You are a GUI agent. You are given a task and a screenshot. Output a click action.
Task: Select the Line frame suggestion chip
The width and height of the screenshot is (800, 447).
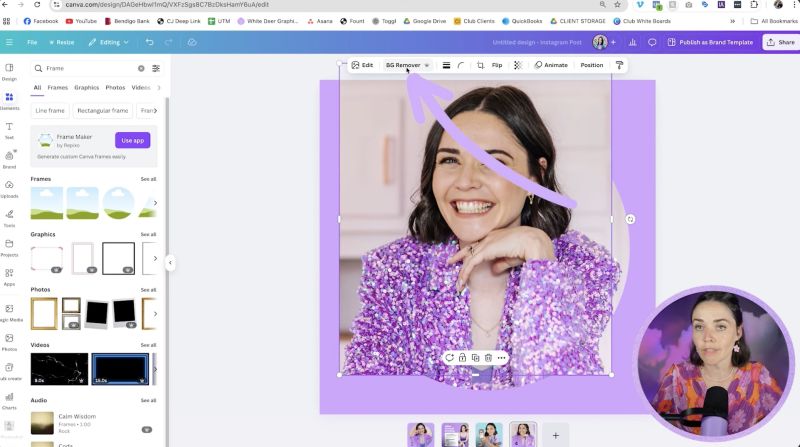point(50,111)
